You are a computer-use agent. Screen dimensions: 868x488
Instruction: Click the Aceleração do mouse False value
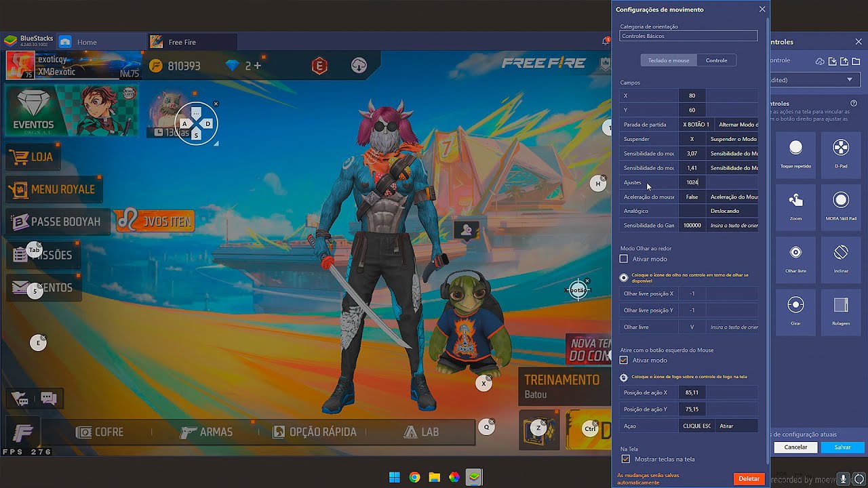point(692,197)
